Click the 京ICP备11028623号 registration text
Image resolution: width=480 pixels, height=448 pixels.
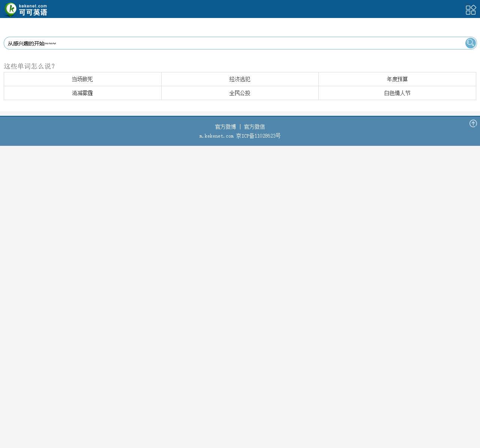click(x=258, y=136)
